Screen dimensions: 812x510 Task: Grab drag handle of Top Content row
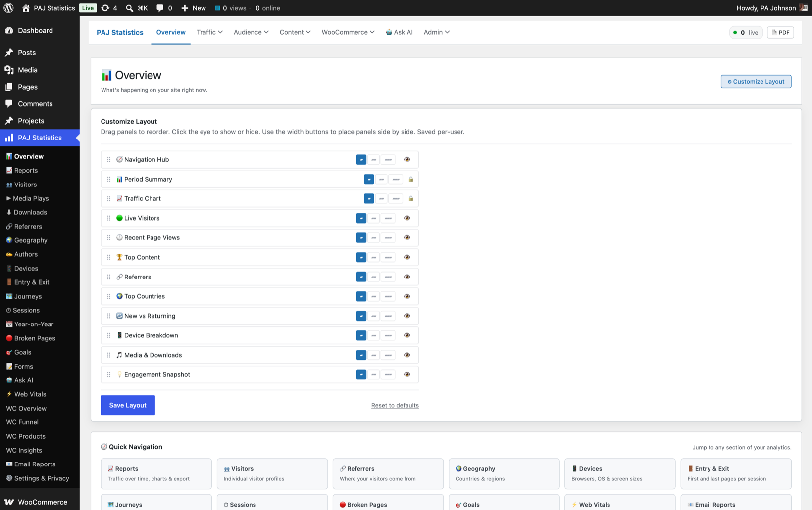[109, 257]
